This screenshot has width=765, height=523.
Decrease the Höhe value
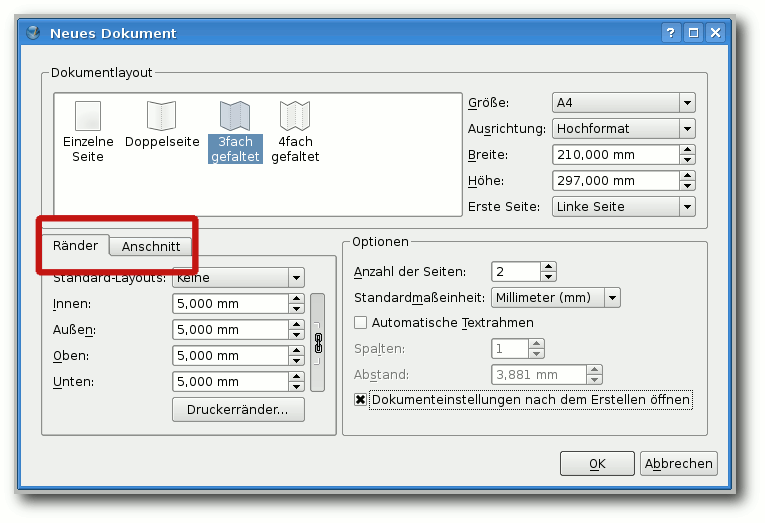pyautogui.click(x=687, y=185)
